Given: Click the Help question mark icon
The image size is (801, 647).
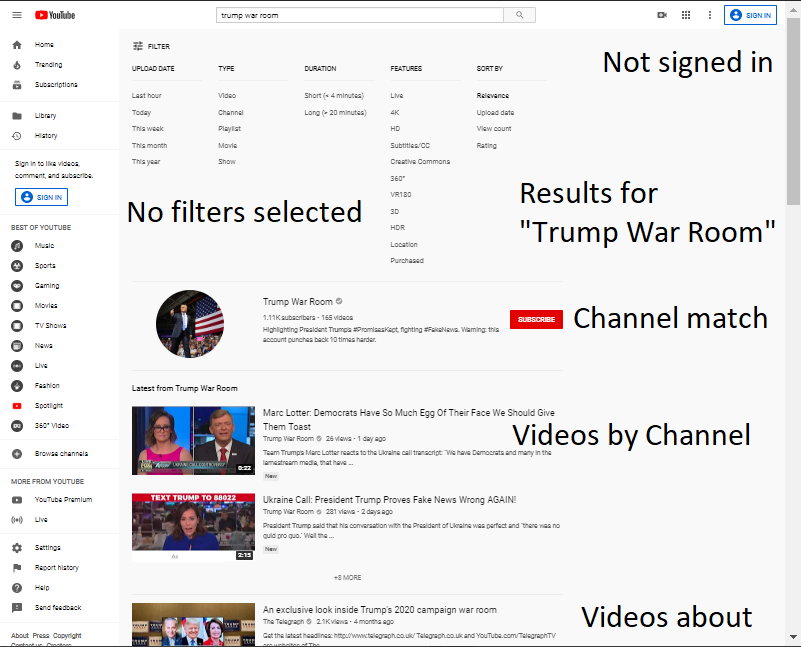Looking at the screenshot, I should pyautogui.click(x=17, y=588).
